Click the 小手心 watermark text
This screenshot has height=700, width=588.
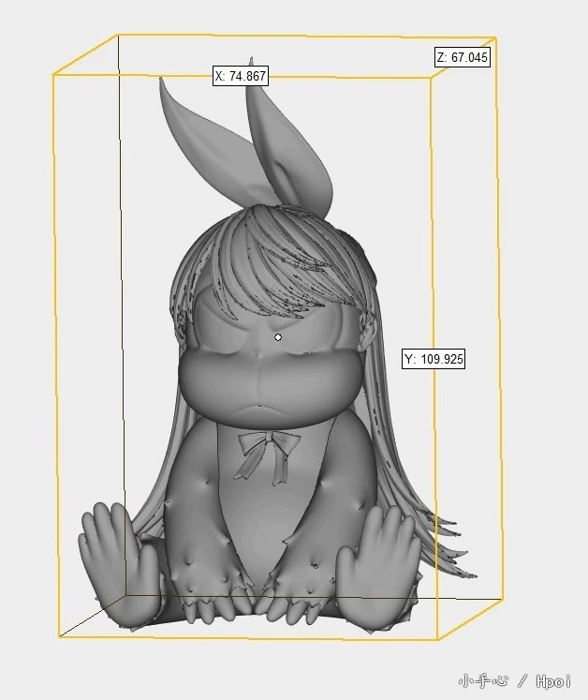tap(482, 680)
